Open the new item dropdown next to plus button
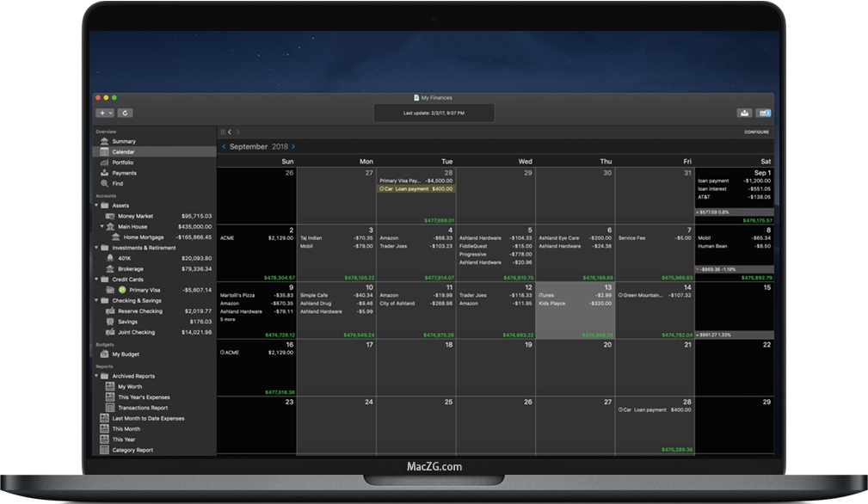 coord(108,113)
